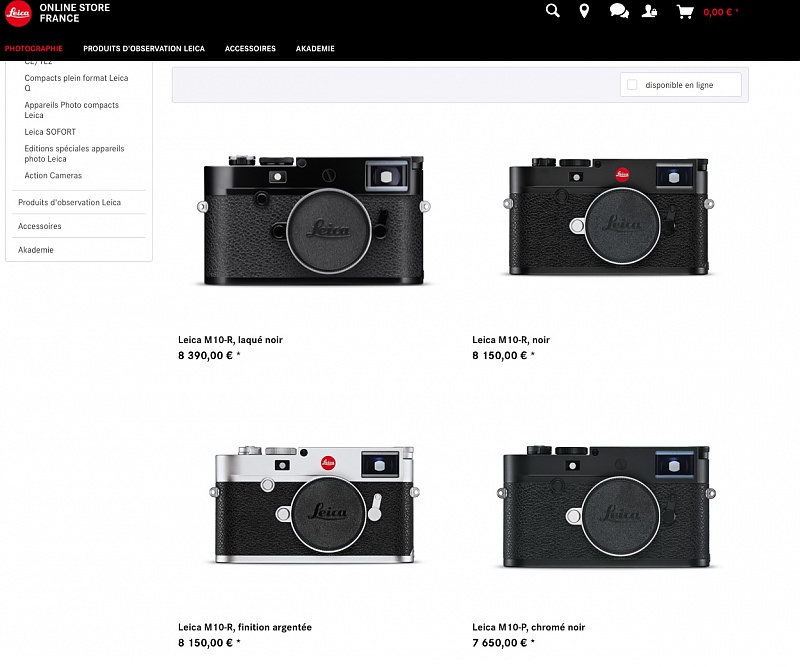Click the 'Leica M10-R, noir' product title

click(x=511, y=340)
